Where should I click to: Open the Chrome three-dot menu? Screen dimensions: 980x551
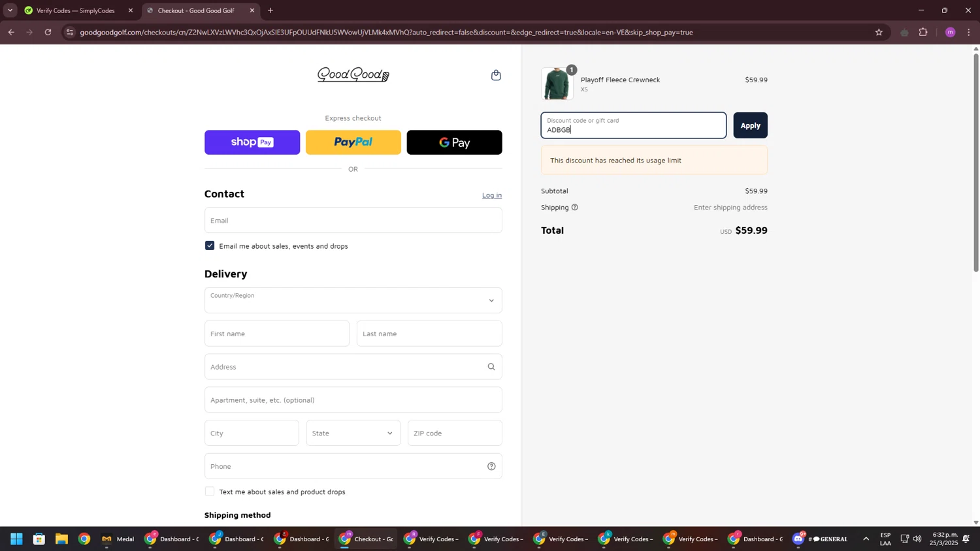click(x=970, y=32)
